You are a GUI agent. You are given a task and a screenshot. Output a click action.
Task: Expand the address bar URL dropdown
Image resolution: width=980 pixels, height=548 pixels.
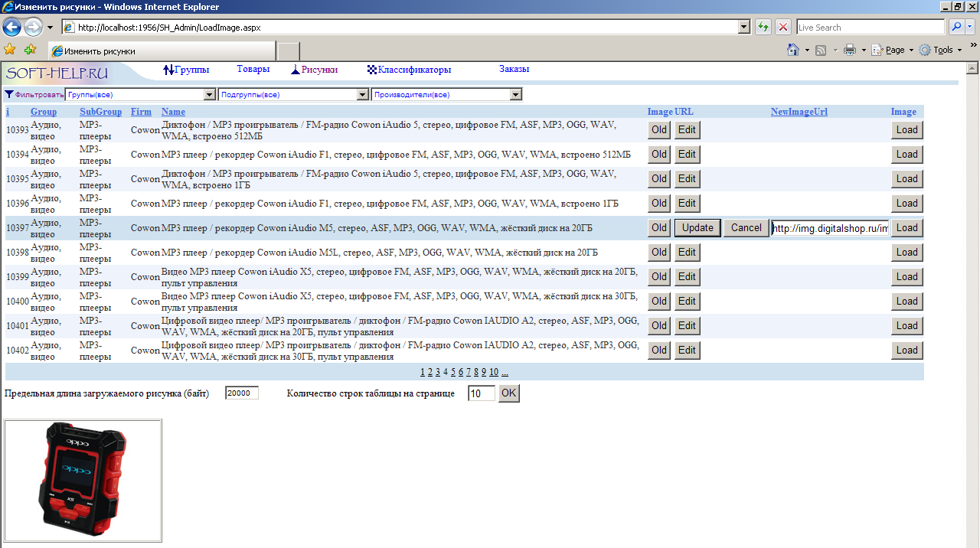pos(743,28)
